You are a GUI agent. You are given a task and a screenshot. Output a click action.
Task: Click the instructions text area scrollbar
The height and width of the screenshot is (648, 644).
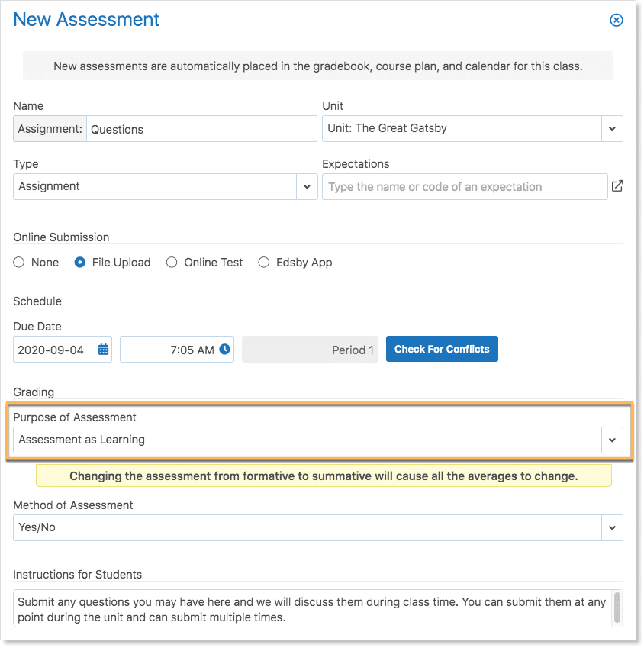coord(617,607)
